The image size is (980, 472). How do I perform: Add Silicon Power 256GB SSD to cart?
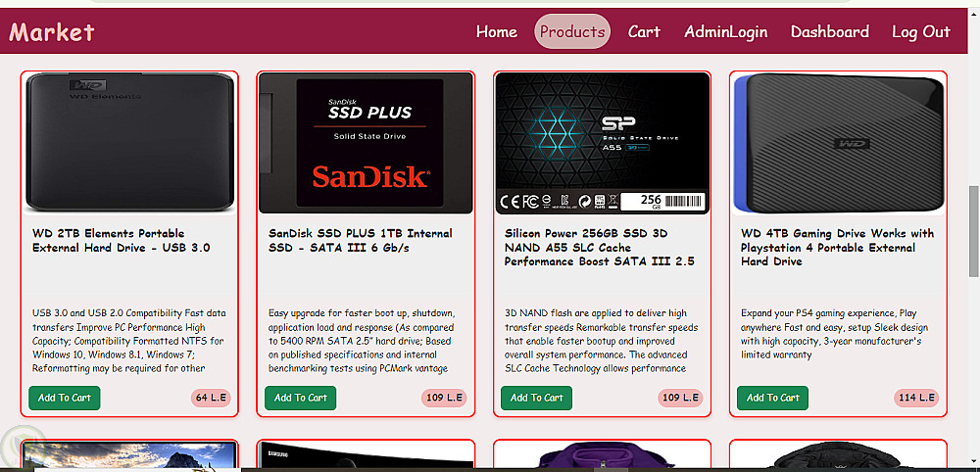point(536,398)
